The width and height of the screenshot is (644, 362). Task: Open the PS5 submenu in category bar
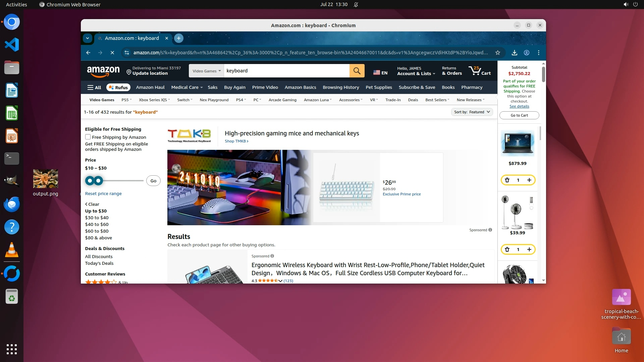point(126,100)
